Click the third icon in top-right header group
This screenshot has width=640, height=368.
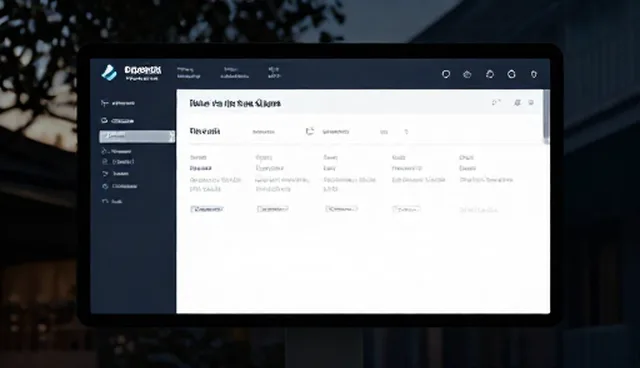(490, 74)
